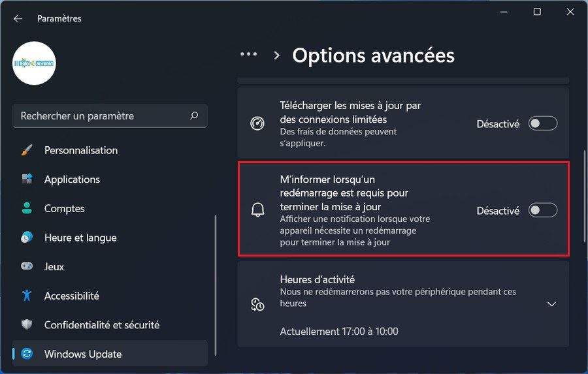Click the back arrow in Paramètres

(18, 19)
